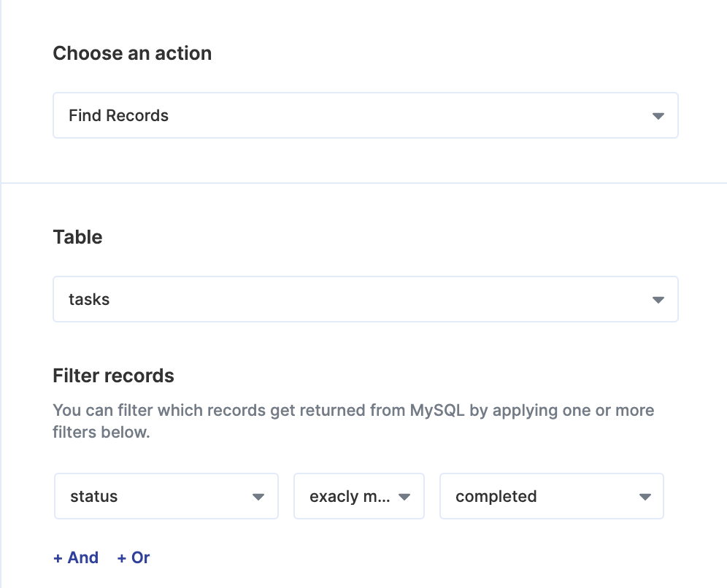This screenshot has height=588, width=727.
Task: Click the "Table" section heading
Action: [x=77, y=237]
